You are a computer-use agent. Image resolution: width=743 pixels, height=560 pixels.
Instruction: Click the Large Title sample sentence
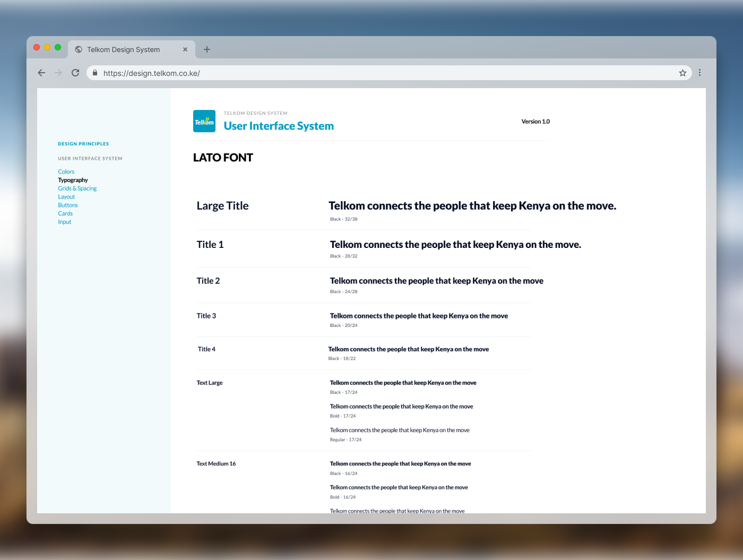tap(472, 206)
